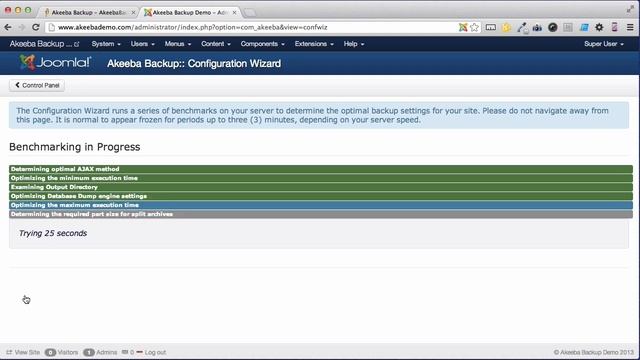Open site preview icon next to Akeeba Backup
The image size is (640, 360).
(76, 44)
